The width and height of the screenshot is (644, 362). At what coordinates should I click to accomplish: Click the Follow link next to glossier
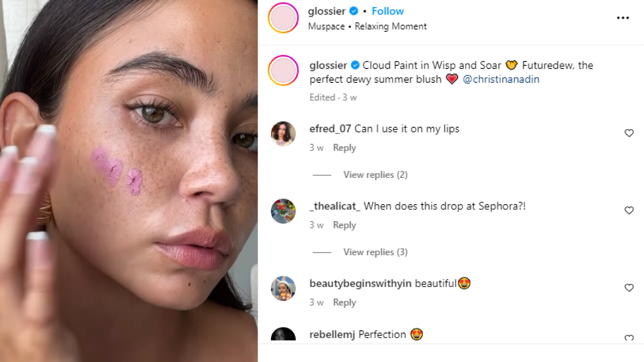[388, 11]
